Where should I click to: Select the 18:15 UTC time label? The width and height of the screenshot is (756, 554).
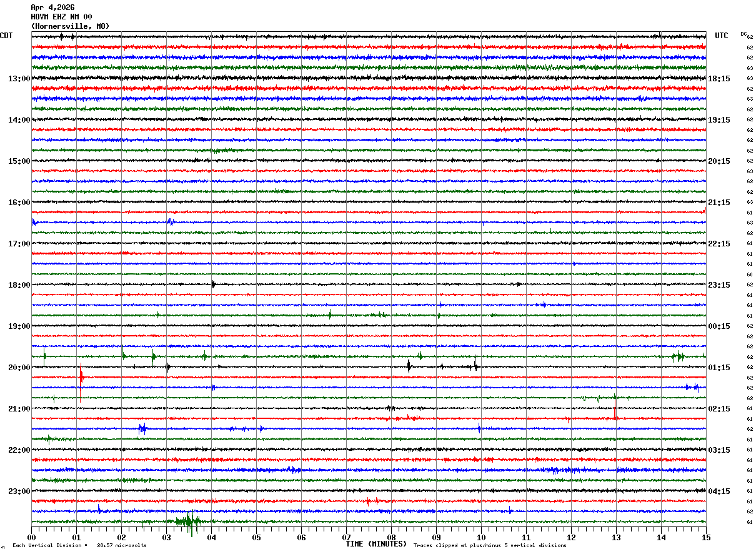point(719,79)
